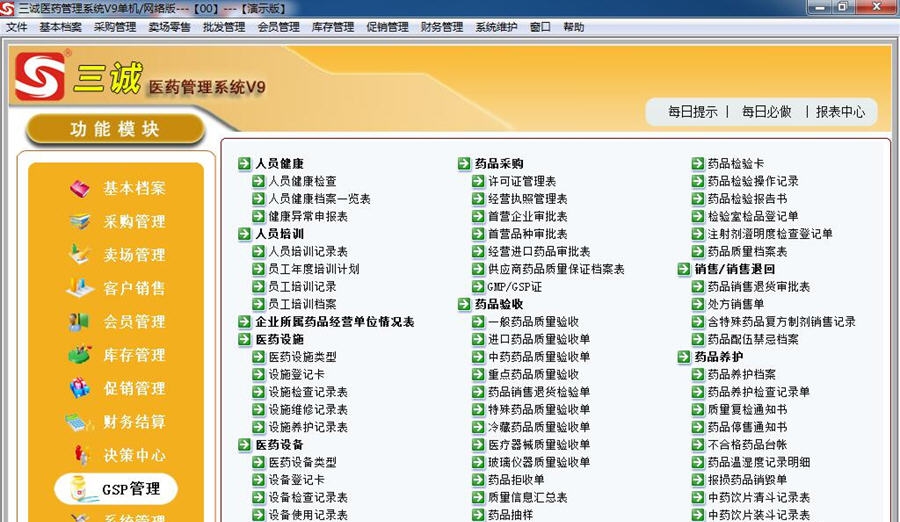Open the 基本档案 module icon in sidebar
The image size is (900, 522).
point(80,188)
